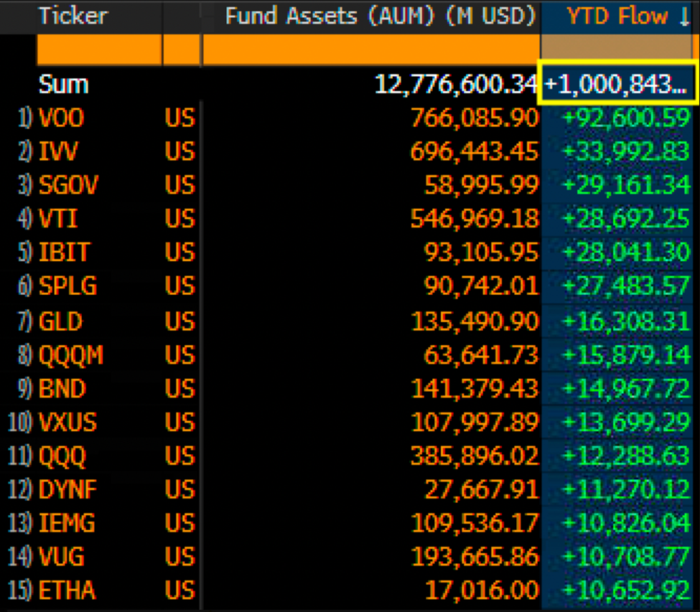This screenshot has width=700, height=612.
Task: Select the IVV ticker
Action: tap(56, 151)
